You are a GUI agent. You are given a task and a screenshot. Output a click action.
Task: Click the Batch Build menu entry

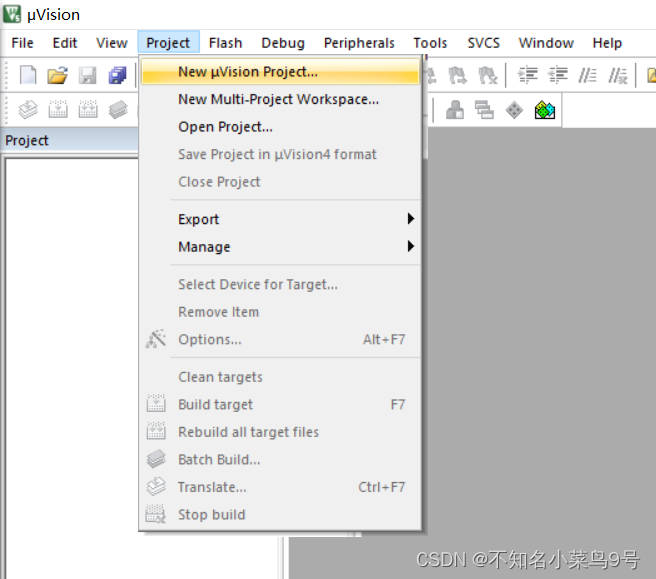click(280, 460)
